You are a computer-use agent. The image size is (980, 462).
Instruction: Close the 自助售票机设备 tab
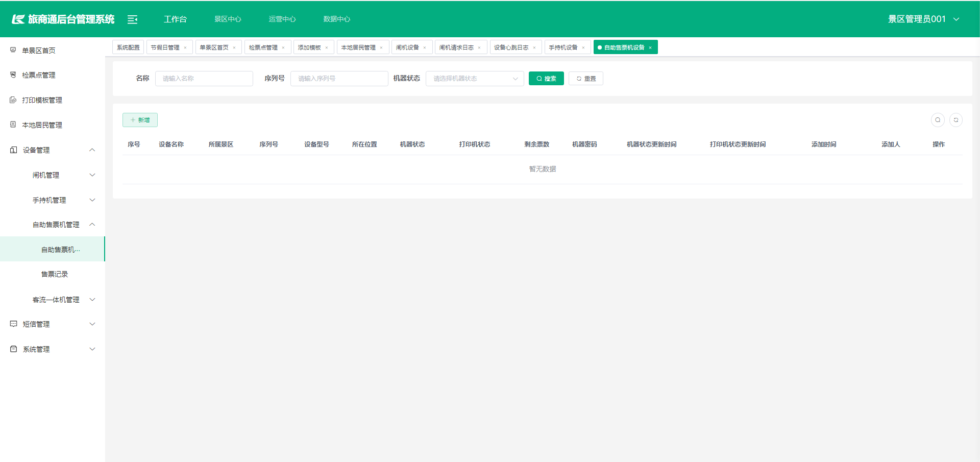(650, 47)
